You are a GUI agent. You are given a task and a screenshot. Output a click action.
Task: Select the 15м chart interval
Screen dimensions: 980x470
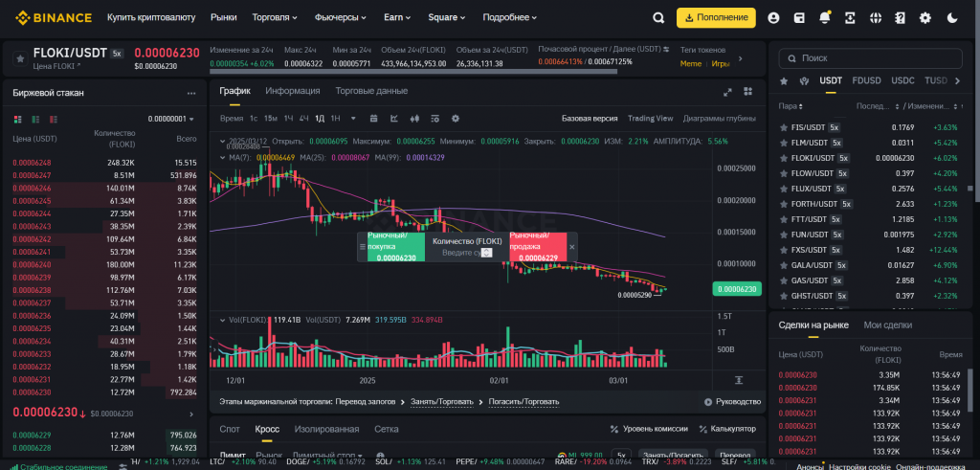pos(270,118)
